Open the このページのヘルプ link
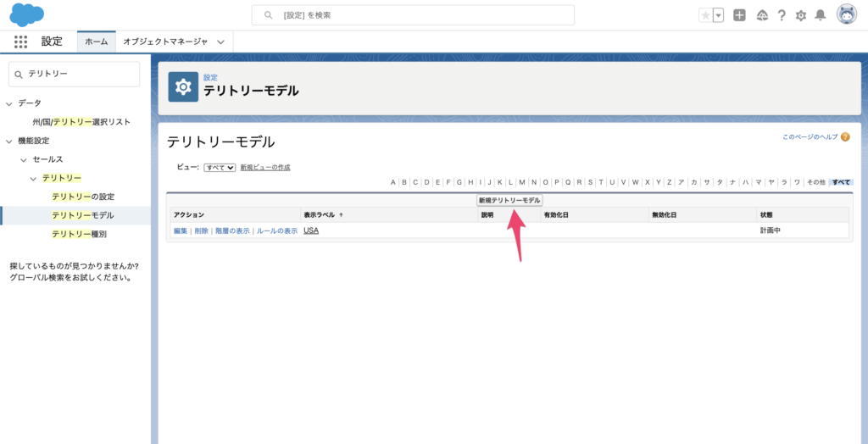The width and height of the screenshot is (868, 444). (810, 136)
